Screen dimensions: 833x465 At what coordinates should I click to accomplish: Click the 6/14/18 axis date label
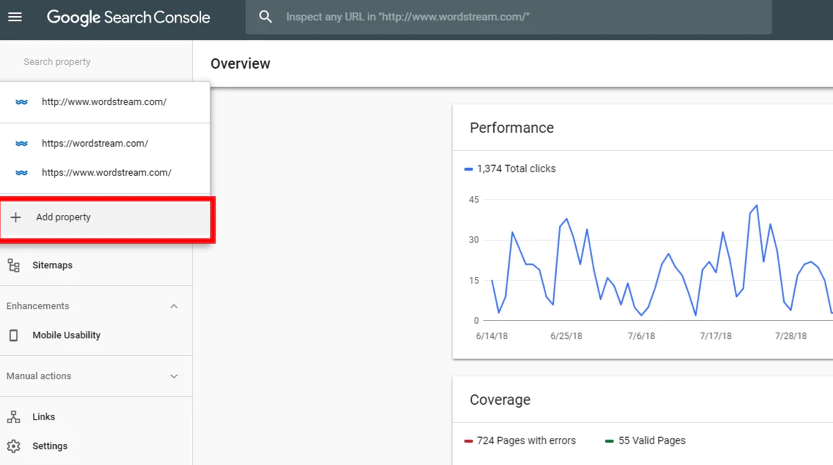492,336
